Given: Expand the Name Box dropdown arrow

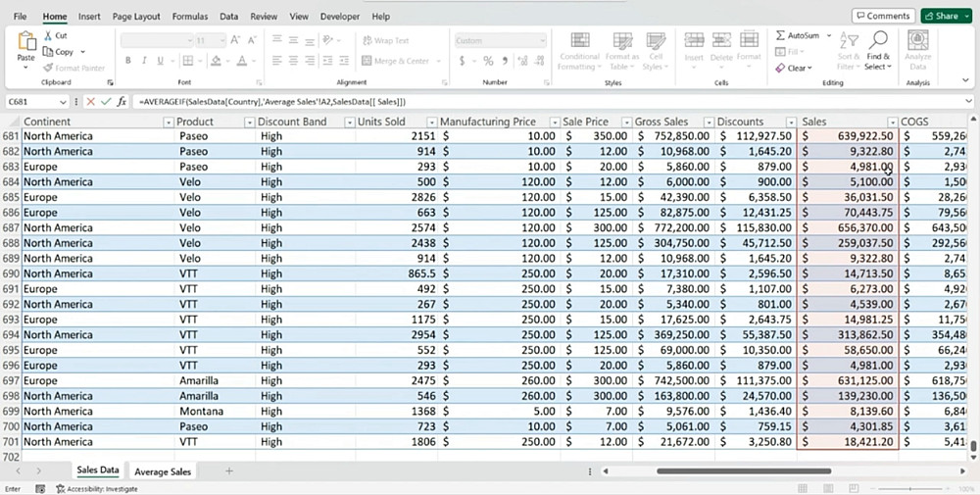Looking at the screenshot, I should 64,102.
